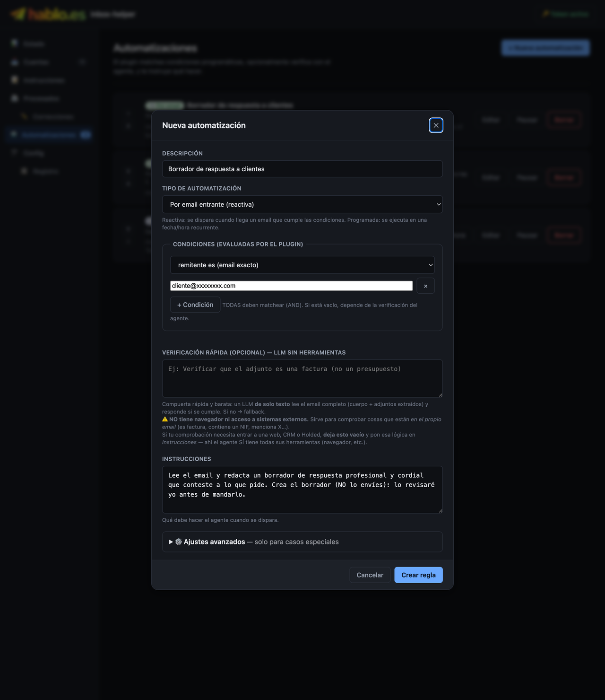
Task: Click the 'INSTRUCCIONES' label
Action: [x=187, y=459]
